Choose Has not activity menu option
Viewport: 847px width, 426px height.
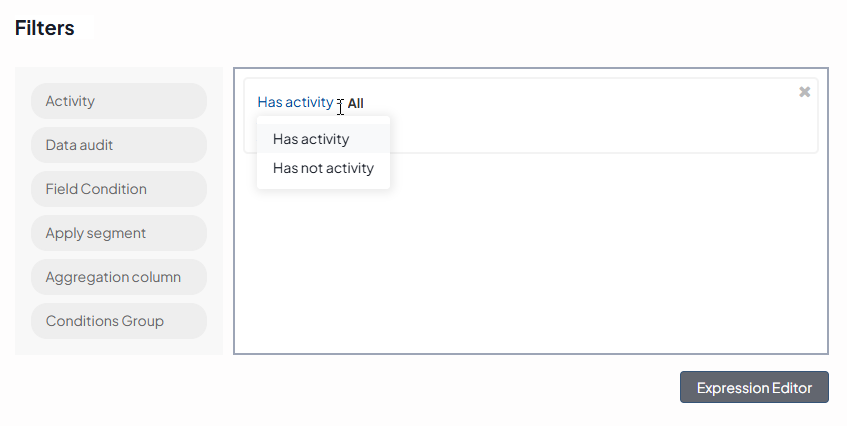323,168
